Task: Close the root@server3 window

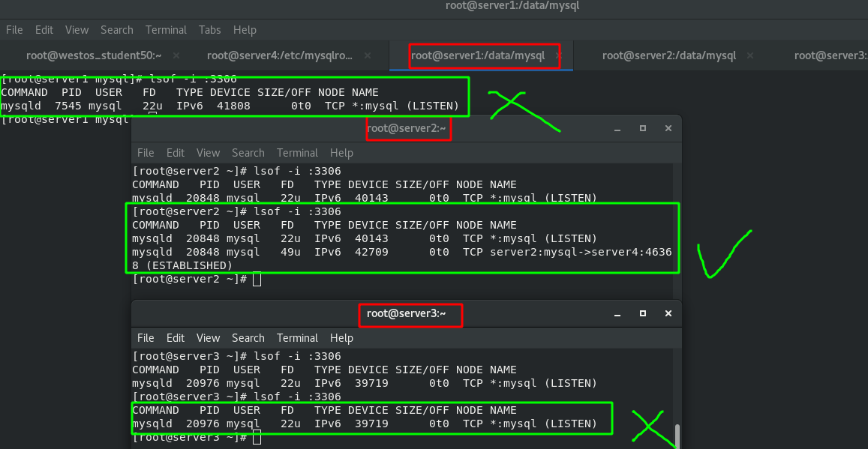Action: coord(668,313)
